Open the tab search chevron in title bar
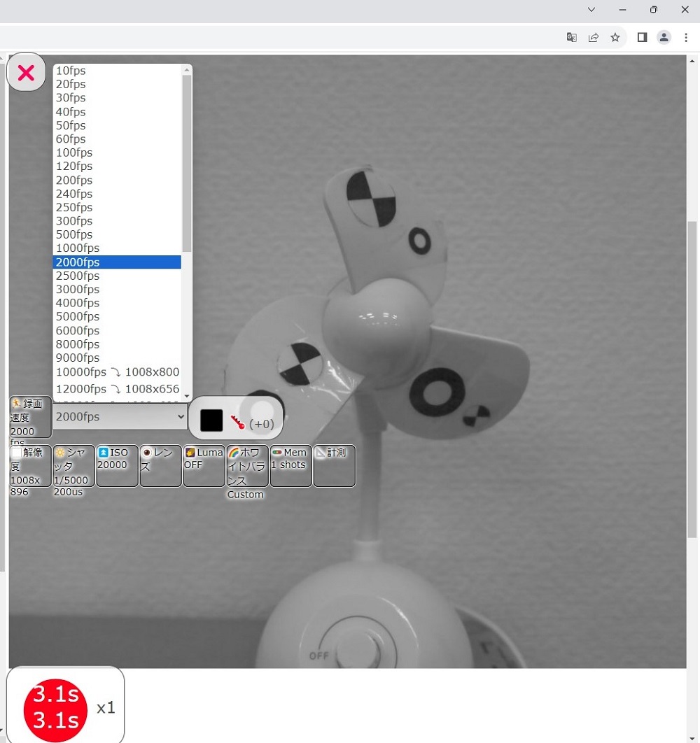700x743 pixels. tap(591, 10)
